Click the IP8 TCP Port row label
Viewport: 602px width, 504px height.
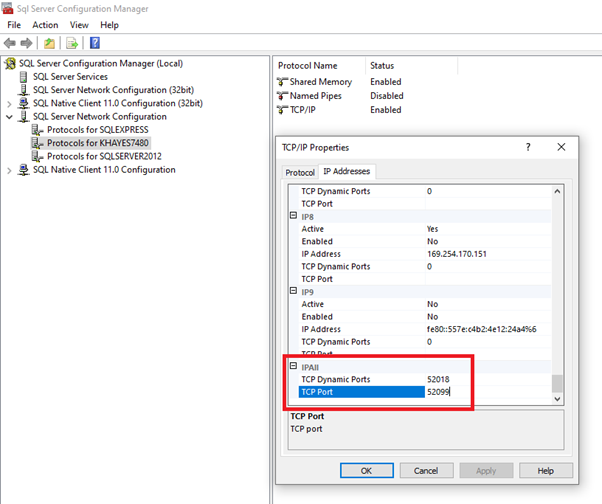(x=317, y=279)
